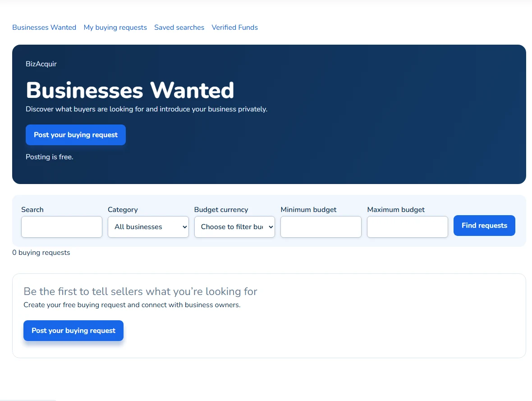Click the Minimum budget input
Screen dimensions: 532x401
(x=321, y=227)
